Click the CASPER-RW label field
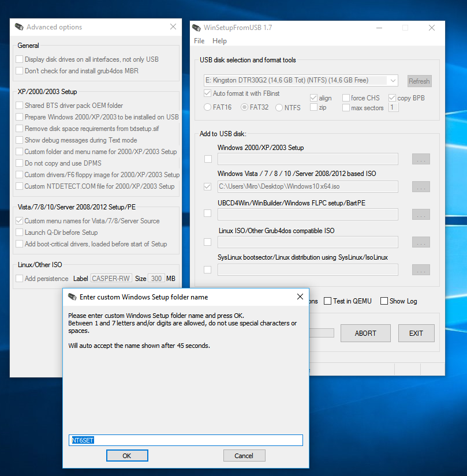467x476 pixels. pos(111,278)
